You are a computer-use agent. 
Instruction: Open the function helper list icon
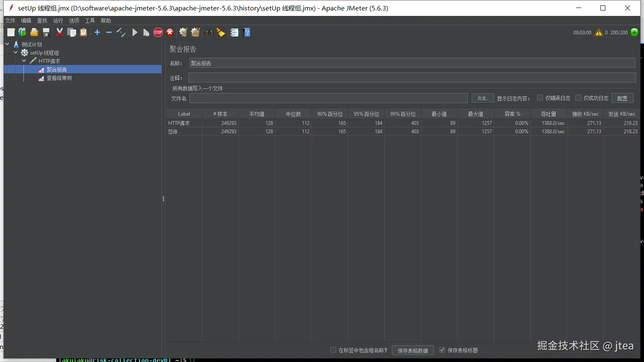pos(234,32)
